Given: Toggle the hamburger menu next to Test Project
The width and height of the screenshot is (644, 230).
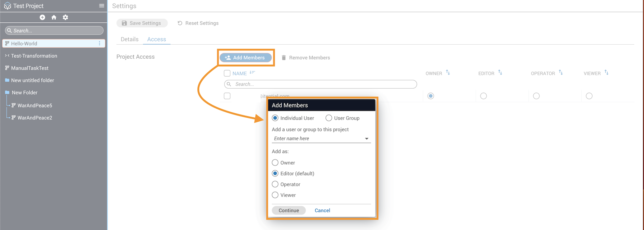Looking at the screenshot, I should [102, 6].
